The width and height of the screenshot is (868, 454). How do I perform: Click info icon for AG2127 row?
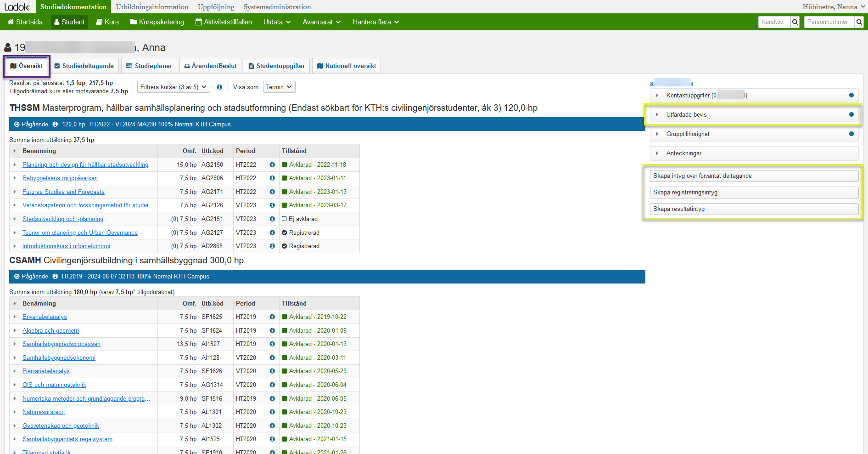272,233
